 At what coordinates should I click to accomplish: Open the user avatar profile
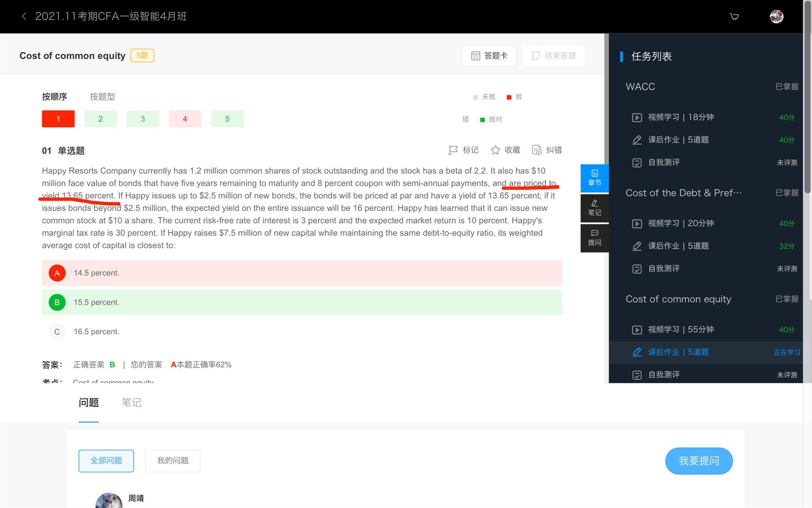(776, 16)
